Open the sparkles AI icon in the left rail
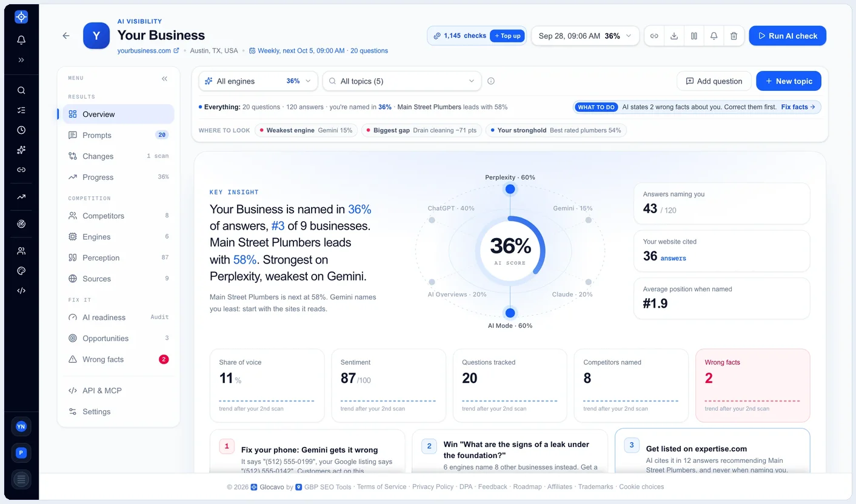Screen dimensions: 856x504 pyautogui.click(x=21, y=150)
